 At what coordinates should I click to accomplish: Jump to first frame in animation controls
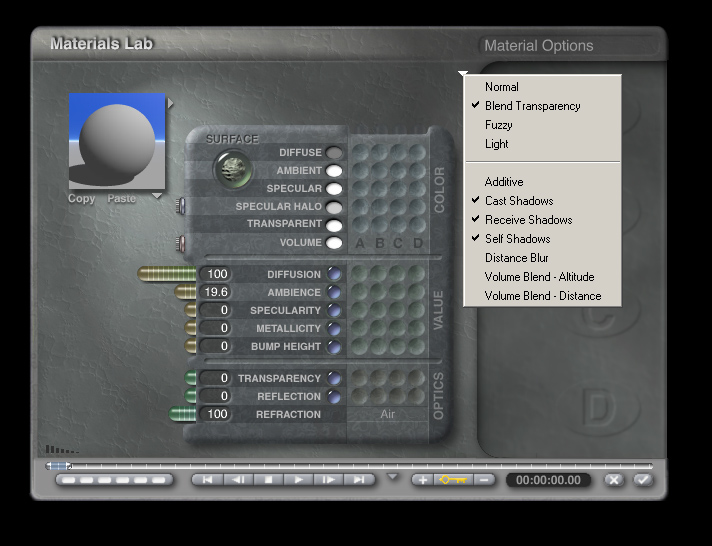click(208, 480)
